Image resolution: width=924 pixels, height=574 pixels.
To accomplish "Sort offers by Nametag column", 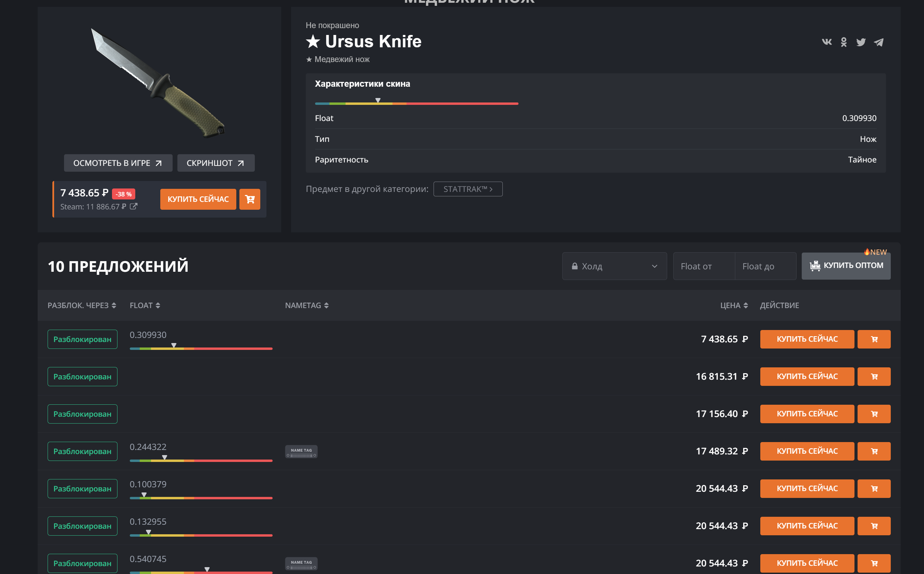I will [307, 306].
